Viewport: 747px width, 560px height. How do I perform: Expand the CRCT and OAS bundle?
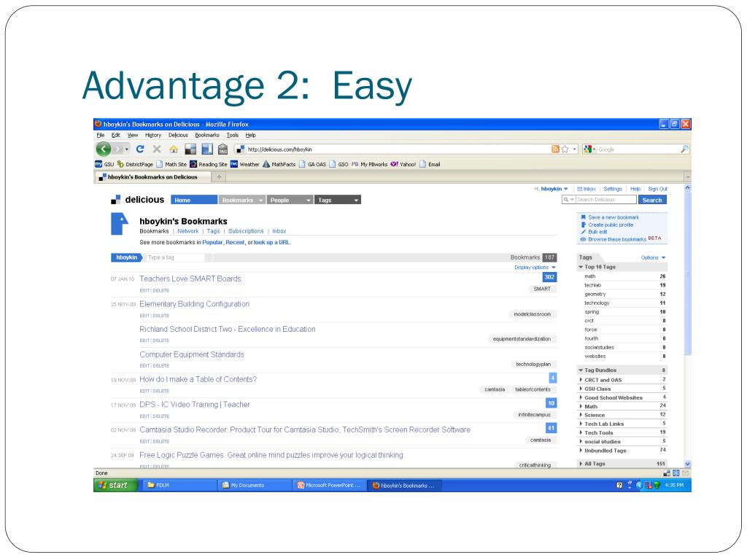pyautogui.click(x=581, y=380)
